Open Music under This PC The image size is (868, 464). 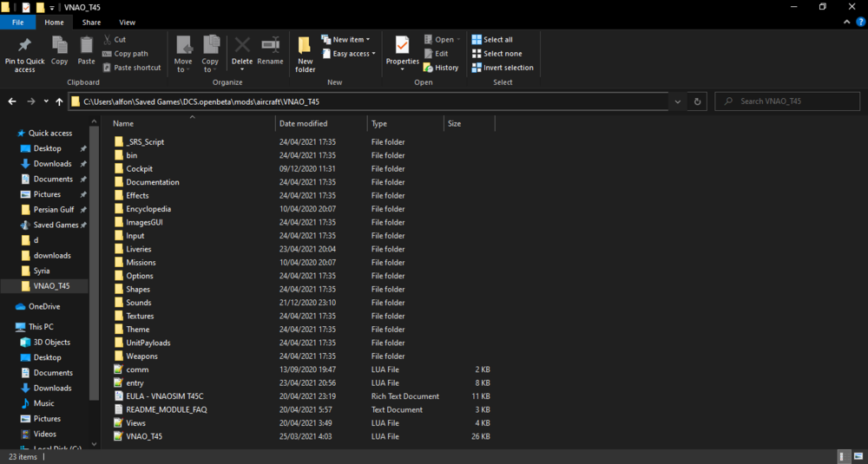point(43,403)
